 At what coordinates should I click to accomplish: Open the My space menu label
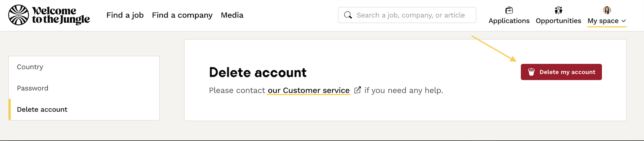[603, 21]
